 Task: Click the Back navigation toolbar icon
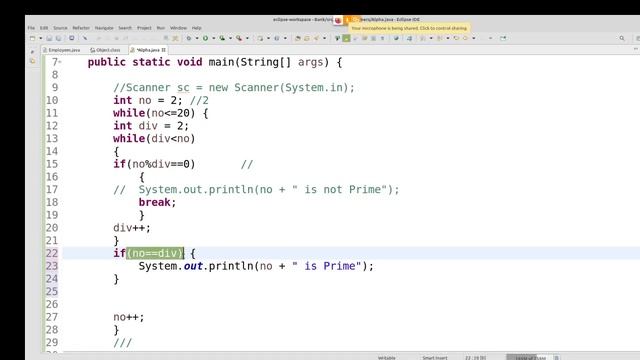[465, 38]
